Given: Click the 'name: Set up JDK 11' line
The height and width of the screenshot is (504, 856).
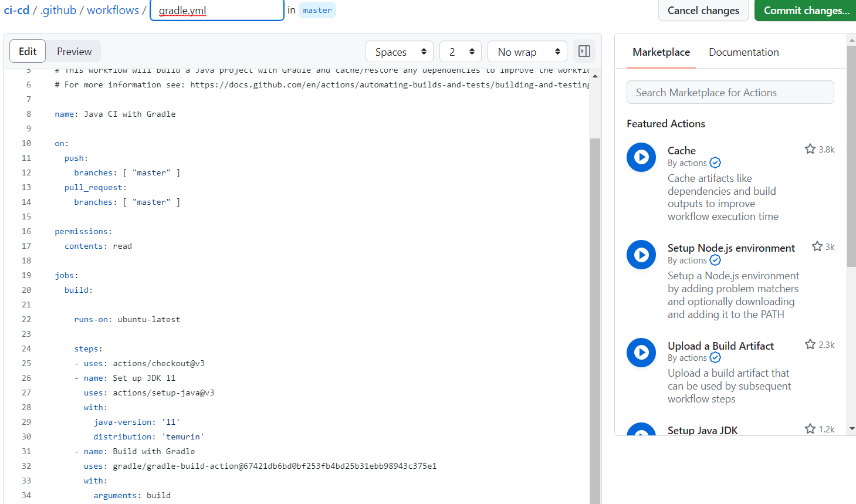Looking at the screenshot, I should pos(125,378).
